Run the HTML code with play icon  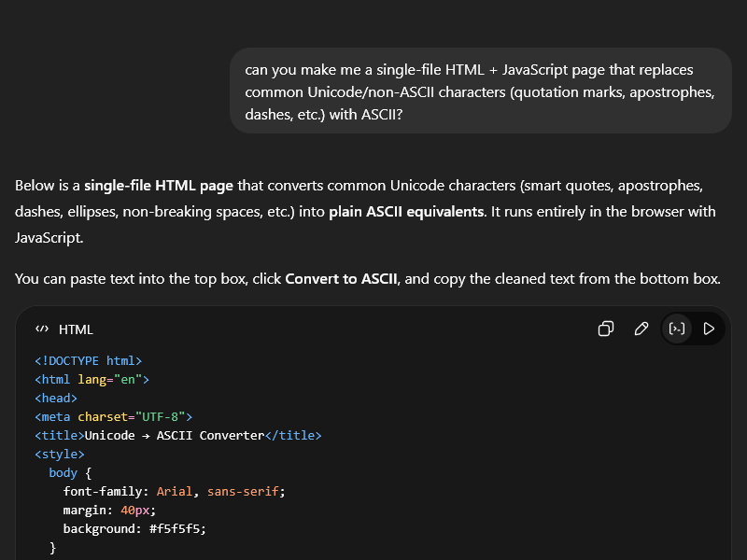709,329
